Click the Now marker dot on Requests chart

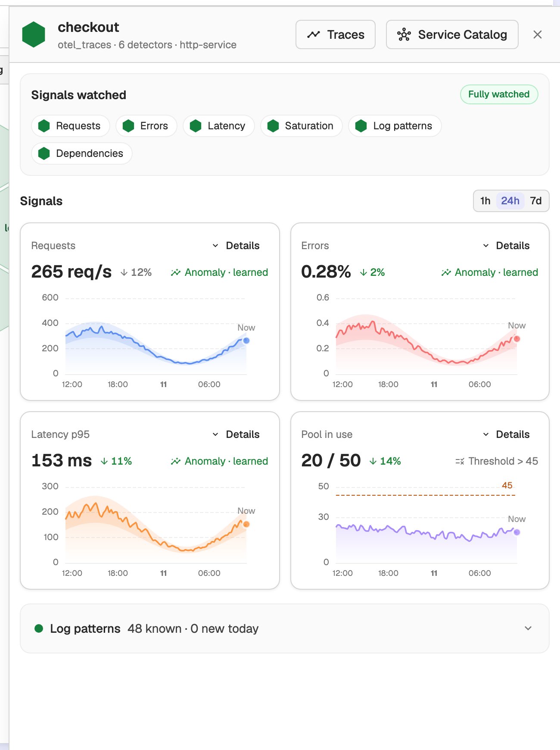[246, 341]
